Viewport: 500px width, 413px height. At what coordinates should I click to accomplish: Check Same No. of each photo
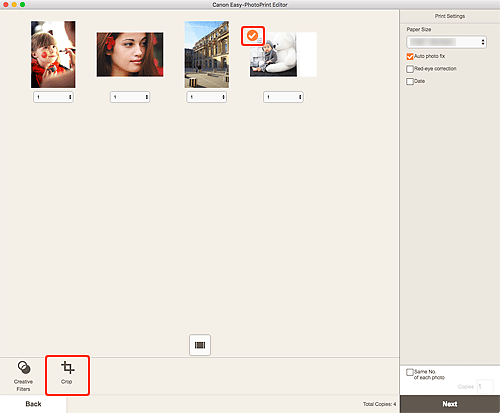point(410,372)
